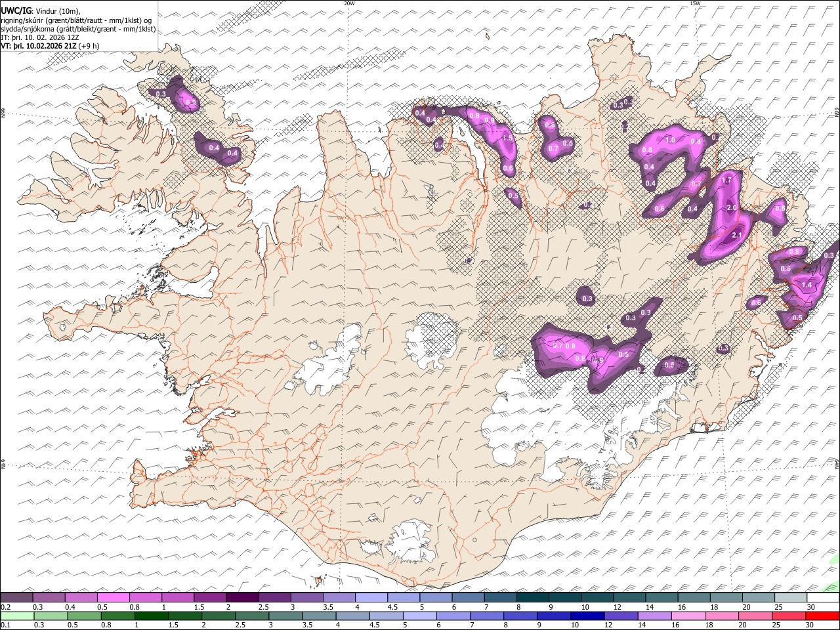840x630 pixels.
Task: Select the light periwinkle swatch at 4, top row
Action: click(371, 598)
